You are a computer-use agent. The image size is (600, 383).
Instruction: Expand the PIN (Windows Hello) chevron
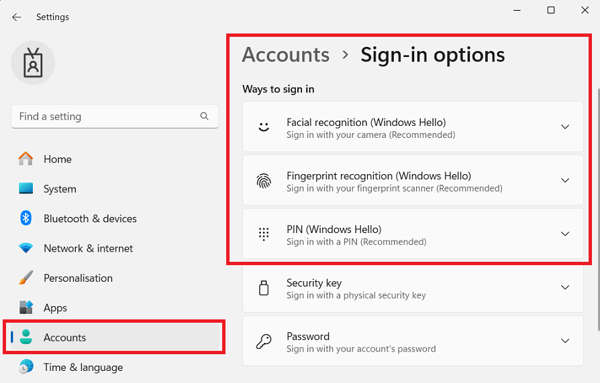point(565,234)
